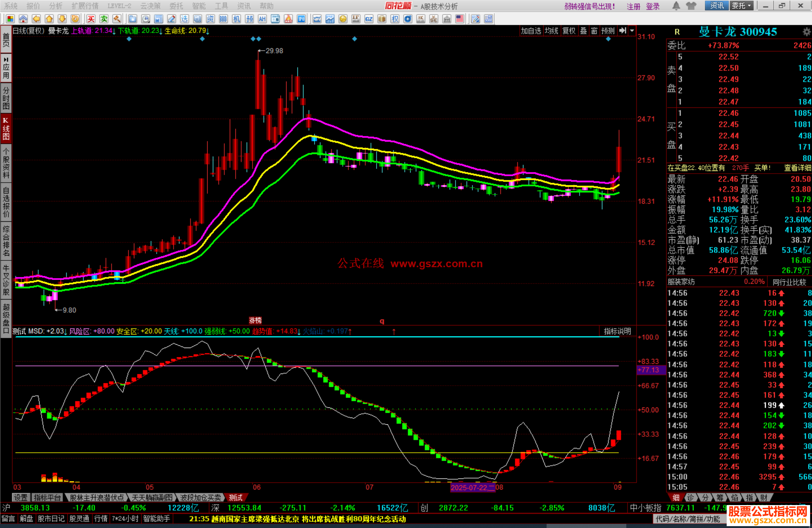The width and height of the screenshot is (812, 528).
Task: Click the US flag market icon
Action: pyautogui.click(x=459, y=19)
